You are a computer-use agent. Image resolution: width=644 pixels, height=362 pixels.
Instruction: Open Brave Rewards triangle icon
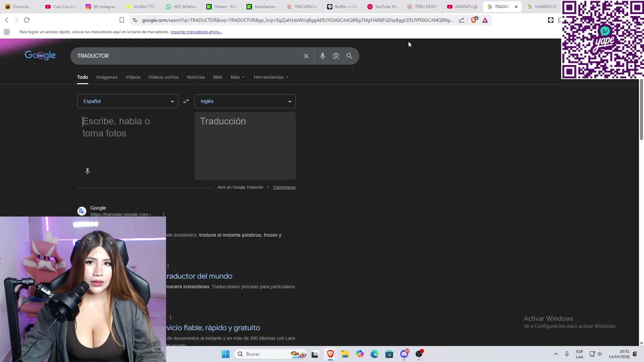point(485,20)
